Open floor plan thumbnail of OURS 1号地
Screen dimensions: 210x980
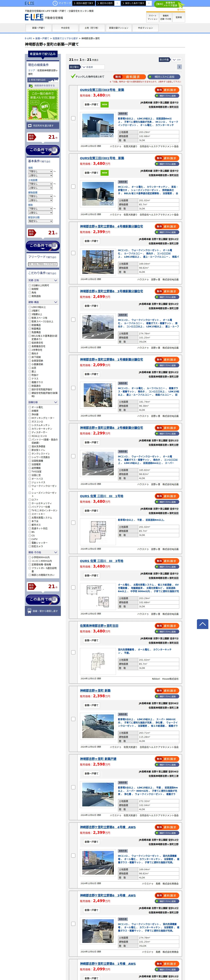(98, 531)
